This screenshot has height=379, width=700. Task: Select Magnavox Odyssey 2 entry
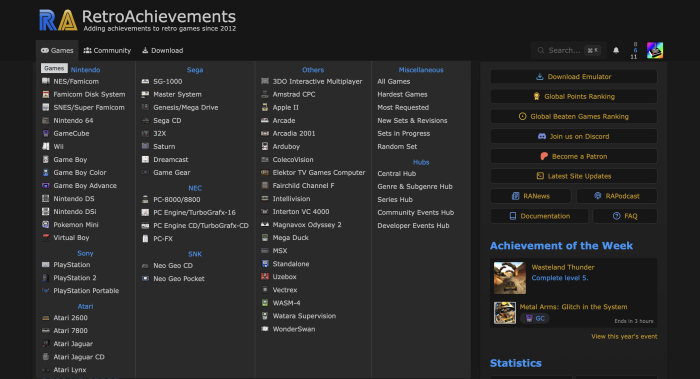coord(307,225)
